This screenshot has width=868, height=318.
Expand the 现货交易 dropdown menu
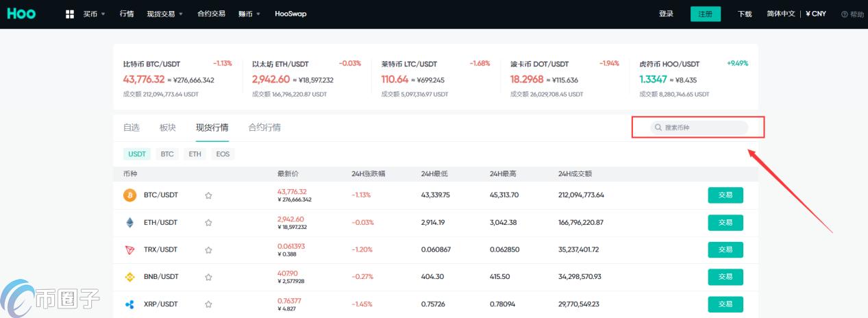pyautogui.click(x=165, y=14)
